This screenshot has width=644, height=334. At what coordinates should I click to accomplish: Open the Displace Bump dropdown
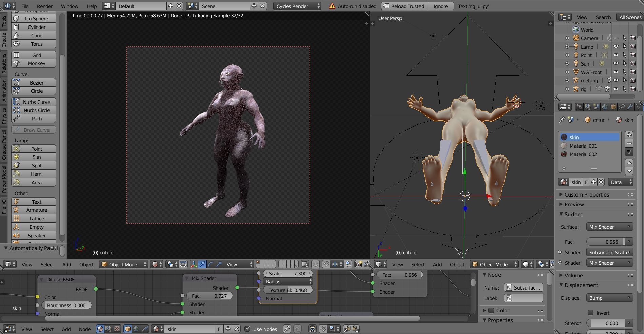(609, 298)
